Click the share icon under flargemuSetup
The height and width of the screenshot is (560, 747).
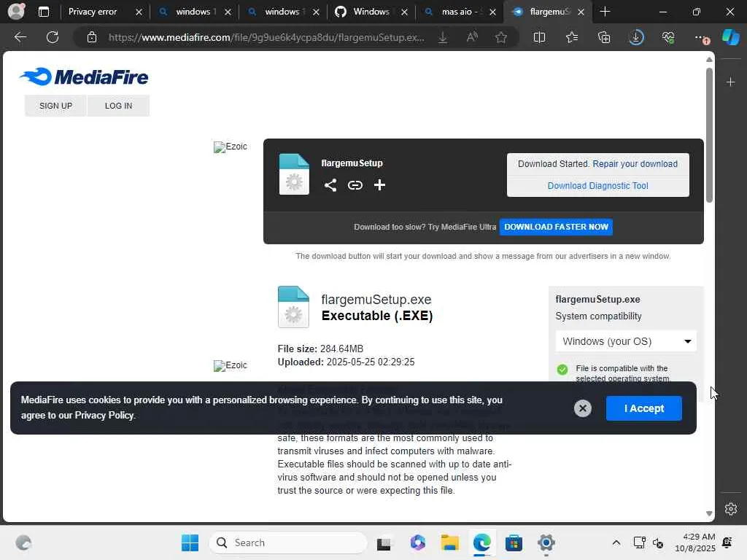330,185
